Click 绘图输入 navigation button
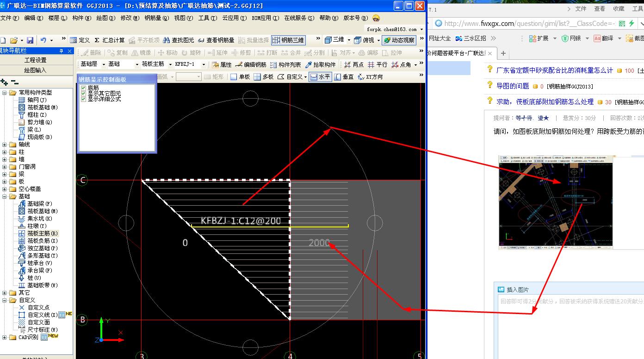Viewport: 644px width, 359px height. pos(36,70)
